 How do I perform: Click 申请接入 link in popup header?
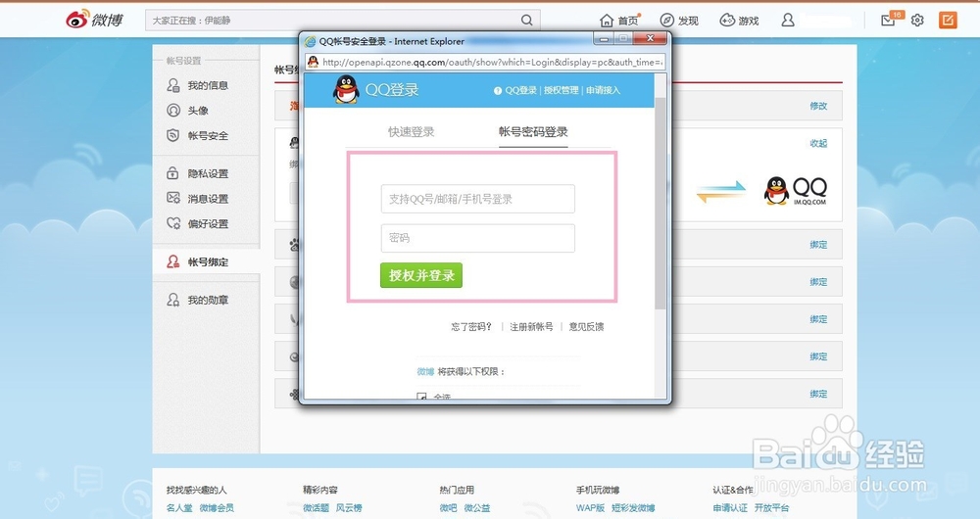(603, 90)
